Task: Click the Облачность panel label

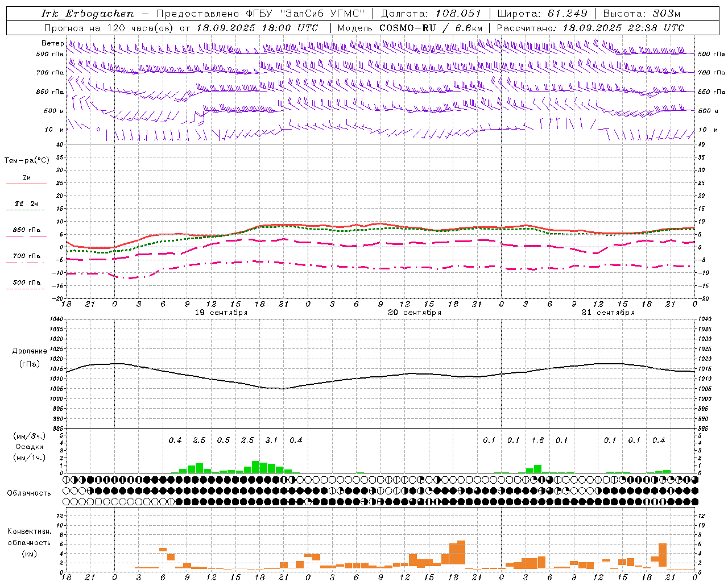Action: click(29, 493)
